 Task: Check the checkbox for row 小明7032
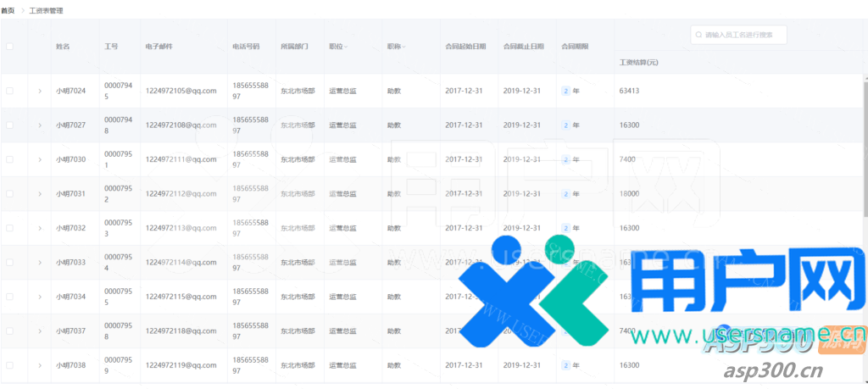click(9, 228)
